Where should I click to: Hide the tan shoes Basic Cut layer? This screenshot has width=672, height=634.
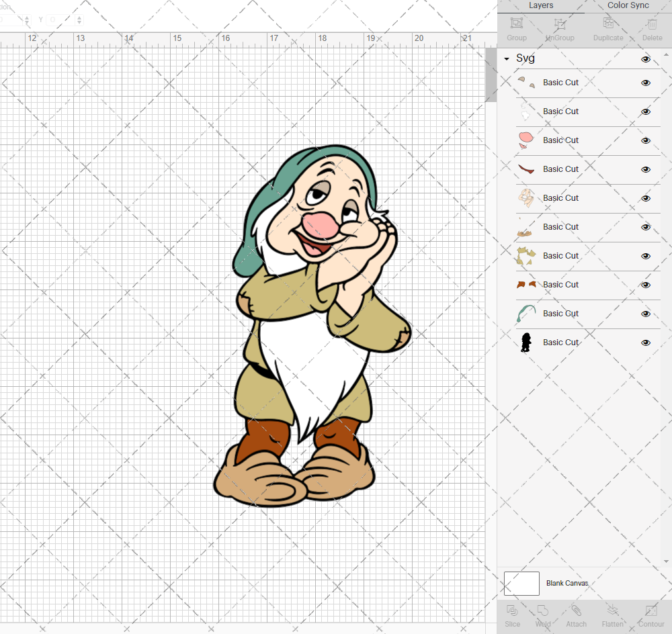point(646,227)
